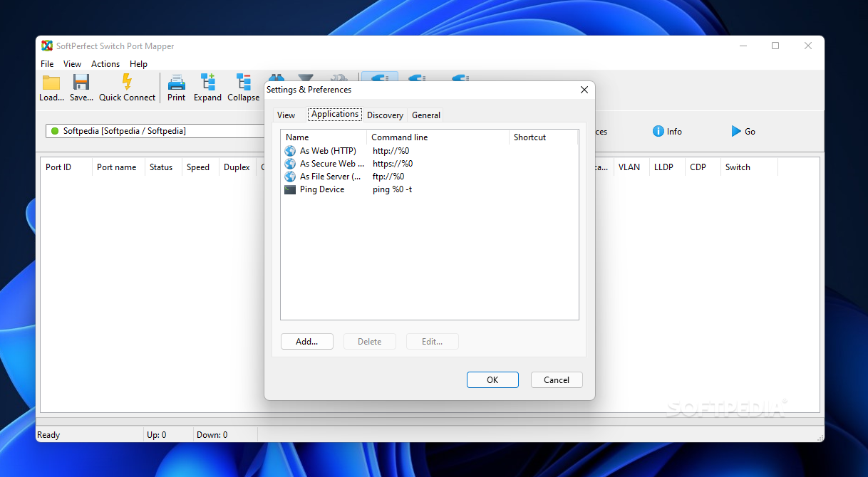The image size is (868, 477).
Task: Click the Load toolbar icon
Action: 51,82
